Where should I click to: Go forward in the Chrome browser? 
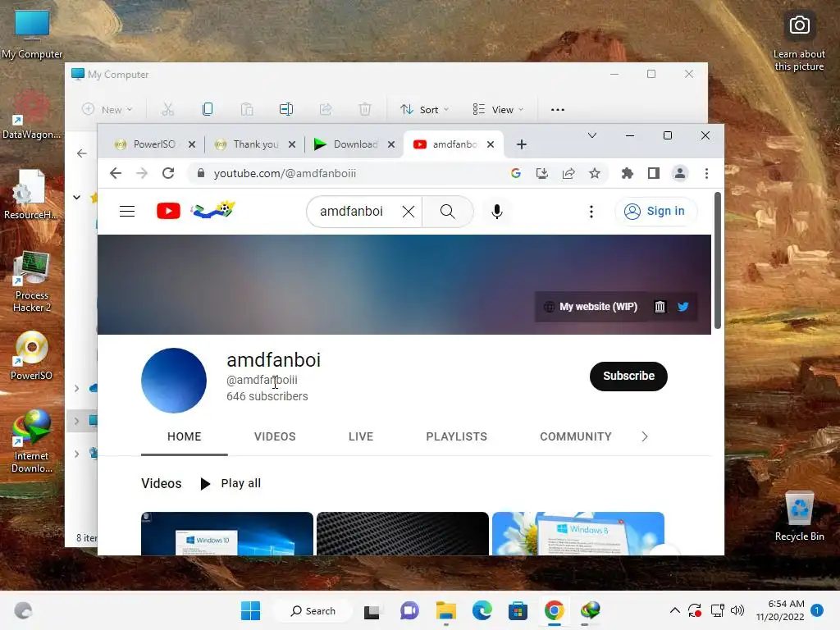[x=141, y=173]
